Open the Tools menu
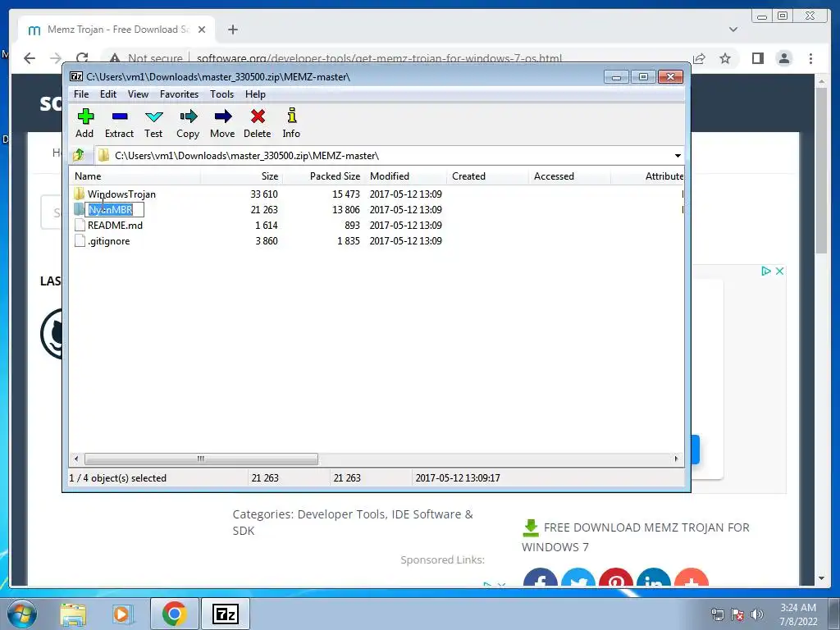The height and width of the screenshot is (630, 840). click(x=221, y=94)
